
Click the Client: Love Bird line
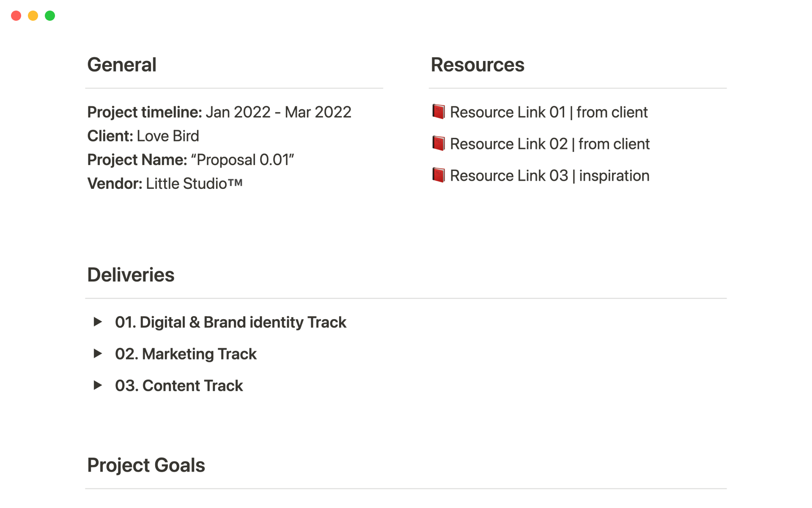tap(143, 136)
